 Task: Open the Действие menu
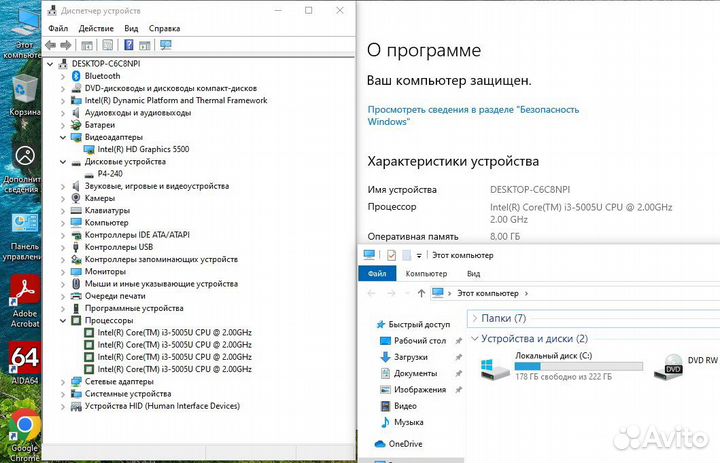coord(96,28)
